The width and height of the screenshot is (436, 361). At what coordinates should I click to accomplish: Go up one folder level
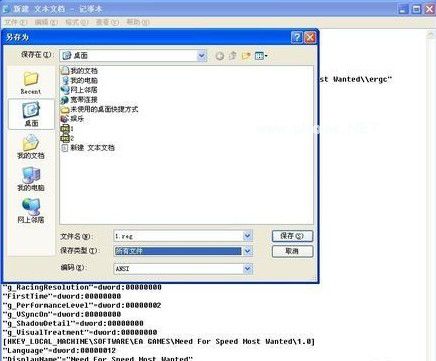click(232, 56)
